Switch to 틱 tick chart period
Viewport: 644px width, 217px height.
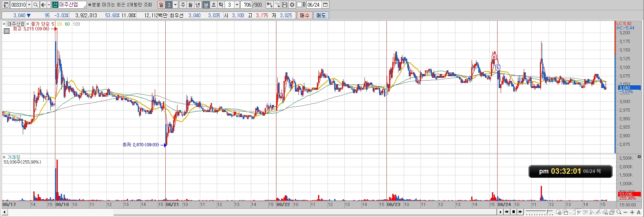point(221,5)
